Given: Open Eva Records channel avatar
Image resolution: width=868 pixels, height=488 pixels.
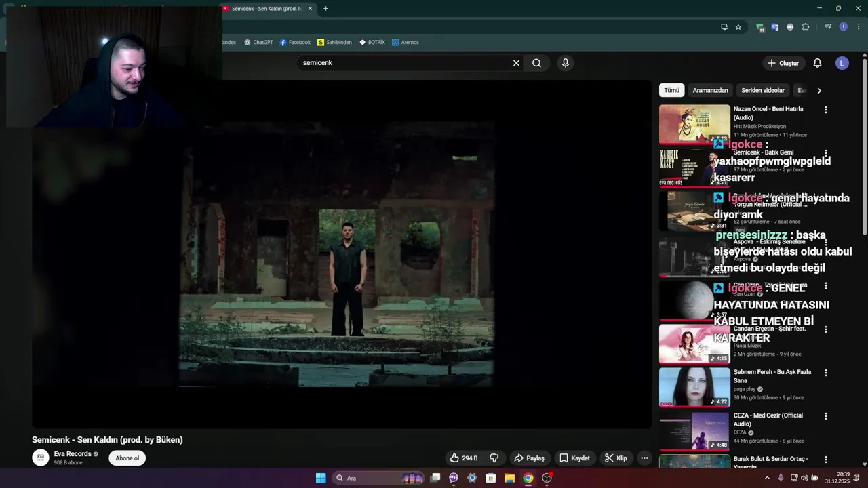Looking at the screenshot, I should 41,457.
